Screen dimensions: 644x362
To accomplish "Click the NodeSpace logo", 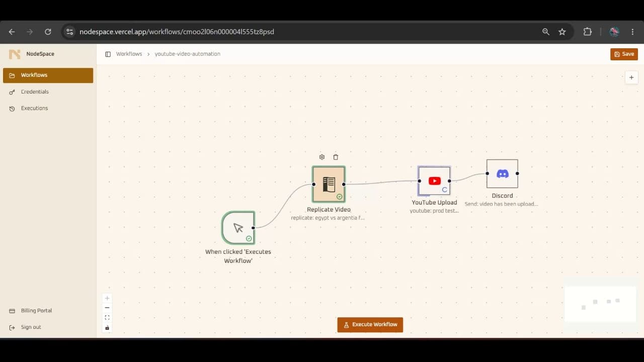I will point(15,54).
